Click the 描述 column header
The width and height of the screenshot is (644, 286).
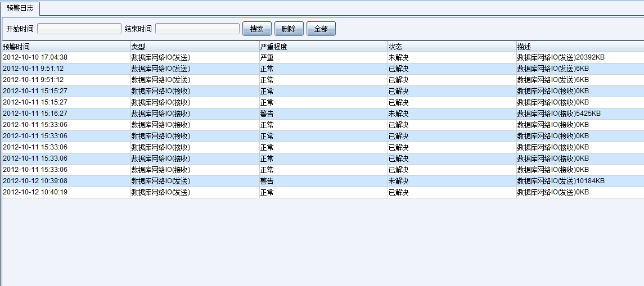point(579,47)
